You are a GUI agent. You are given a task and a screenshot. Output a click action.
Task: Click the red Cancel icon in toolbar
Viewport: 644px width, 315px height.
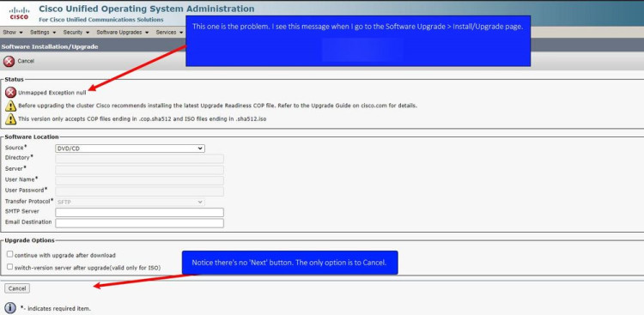click(9, 61)
